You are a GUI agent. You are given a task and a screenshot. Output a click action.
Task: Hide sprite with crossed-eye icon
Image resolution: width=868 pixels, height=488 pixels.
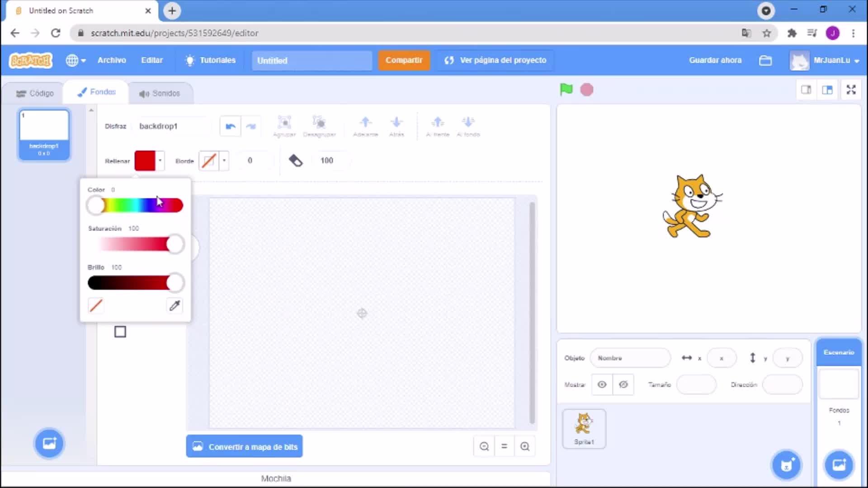pyautogui.click(x=623, y=385)
